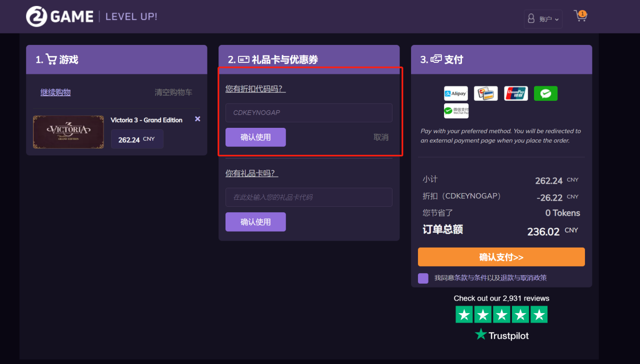
Task: Click 继续购物 to continue shopping
Action: click(55, 92)
